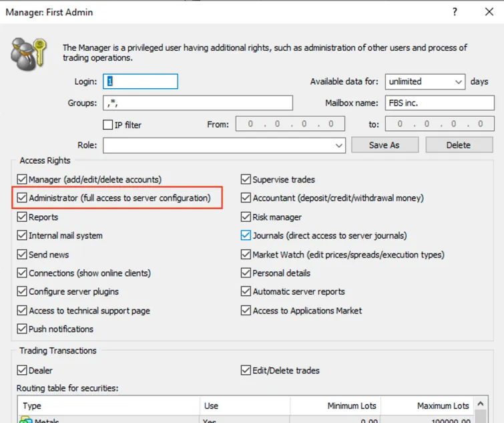Sort by the Minimum Lots column header
The width and height of the screenshot is (504, 423).
pos(335,406)
